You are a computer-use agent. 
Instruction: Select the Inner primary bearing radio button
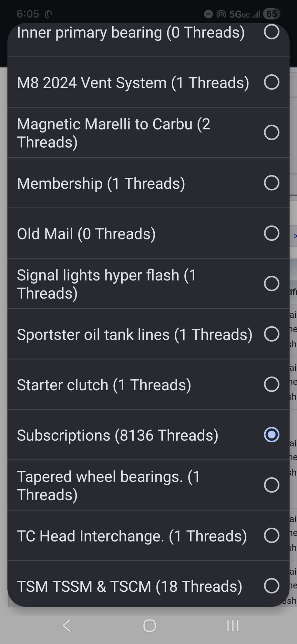click(271, 32)
